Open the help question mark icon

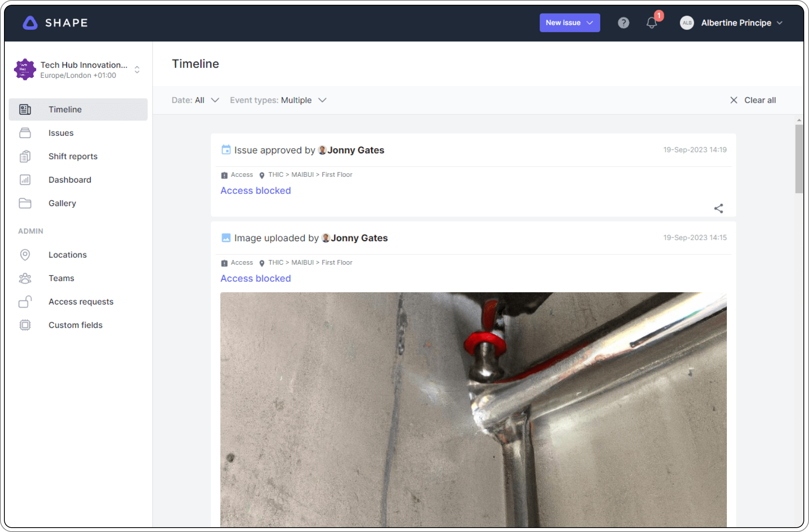pyautogui.click(x=623, y=23)
